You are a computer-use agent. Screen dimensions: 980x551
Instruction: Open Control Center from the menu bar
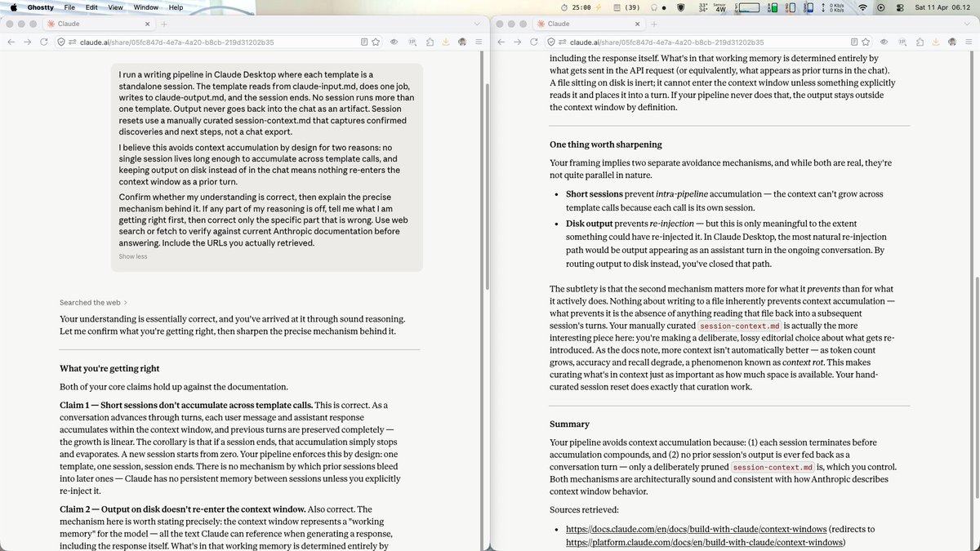click(900, 7)
